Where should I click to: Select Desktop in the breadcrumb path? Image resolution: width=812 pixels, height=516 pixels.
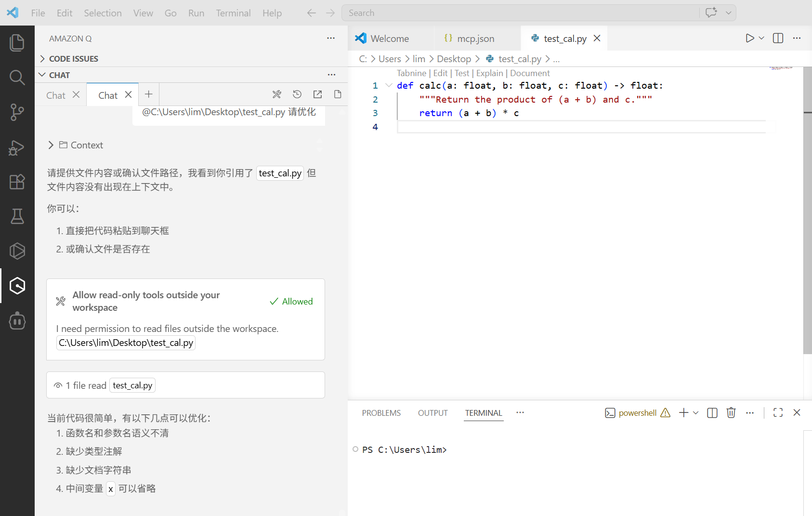(454, 59)
